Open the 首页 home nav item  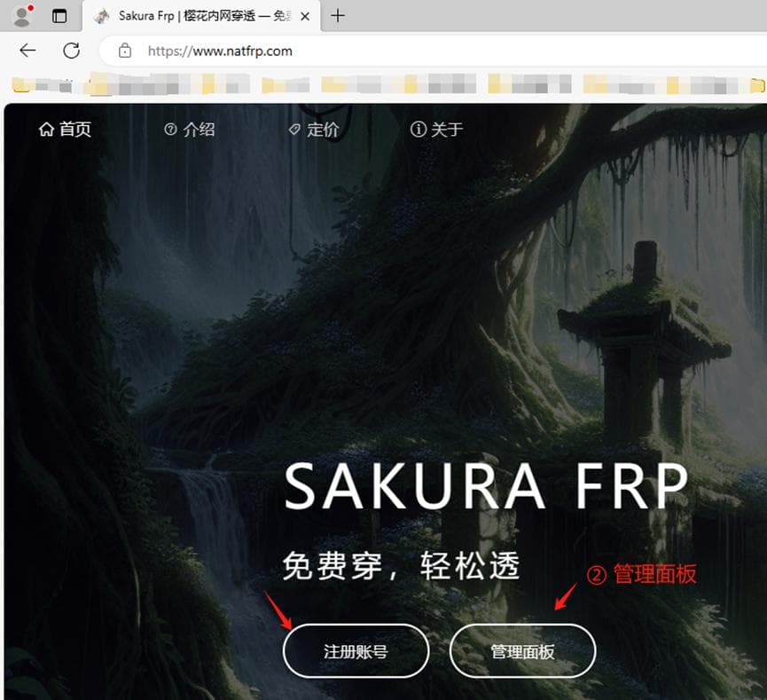pos(65,130)
